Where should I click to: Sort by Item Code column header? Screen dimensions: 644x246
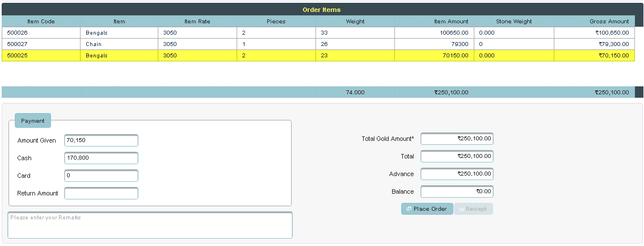[41, 22]
